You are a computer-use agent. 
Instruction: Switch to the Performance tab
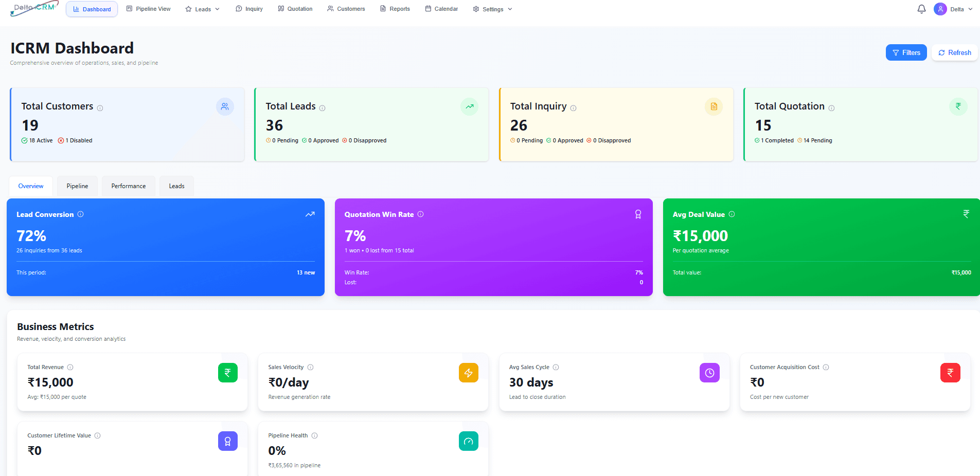coord(128,186)
